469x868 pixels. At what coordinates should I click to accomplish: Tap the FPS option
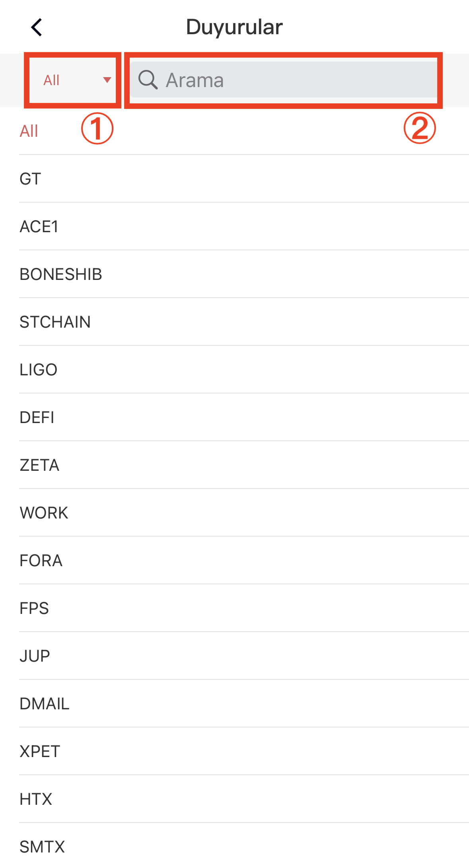point(35,608)
